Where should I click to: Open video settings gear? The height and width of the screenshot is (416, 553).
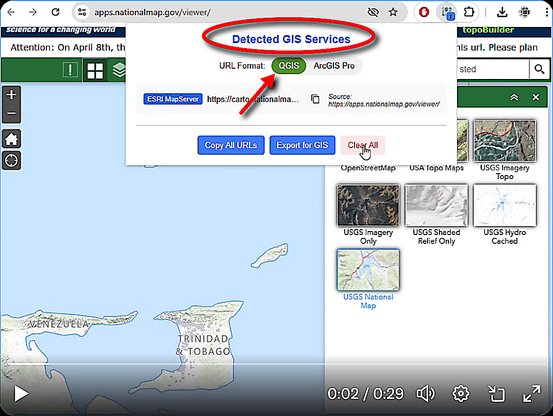461,393
